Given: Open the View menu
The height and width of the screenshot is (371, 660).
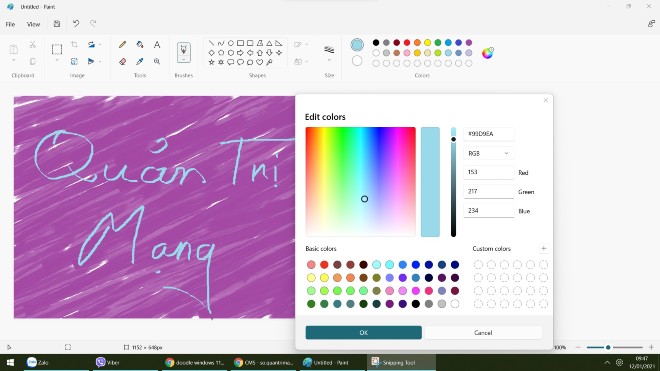Looking at the screenshot, I should coord(33,24).
